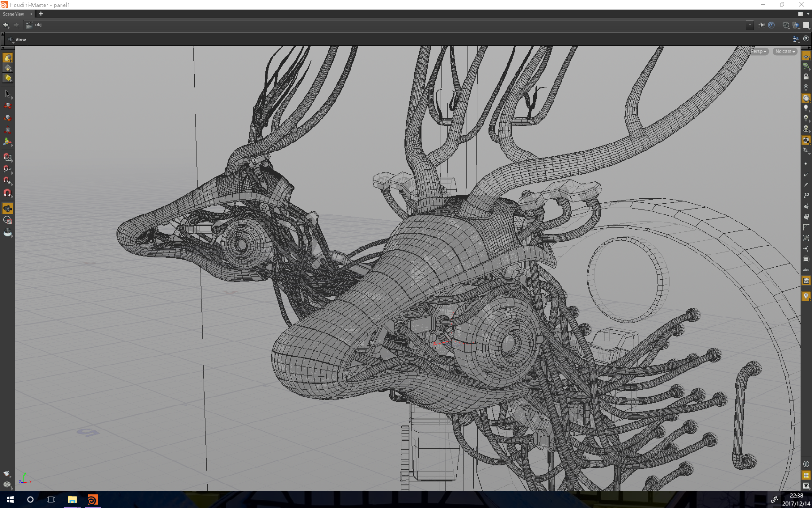Toggle the pin tab button
The image size is (812, 508).
pos(761,25)
